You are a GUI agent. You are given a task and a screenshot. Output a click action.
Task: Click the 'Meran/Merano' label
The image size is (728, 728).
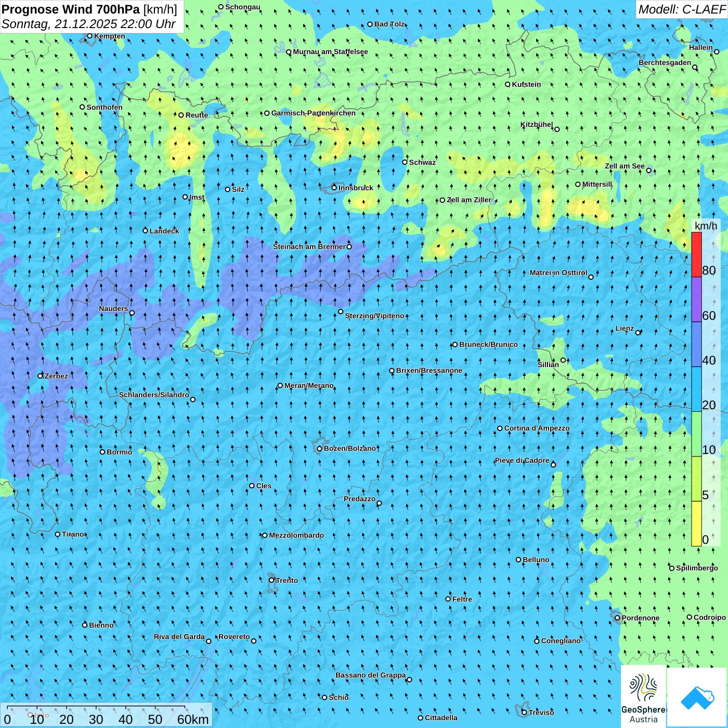coord(309,385)
